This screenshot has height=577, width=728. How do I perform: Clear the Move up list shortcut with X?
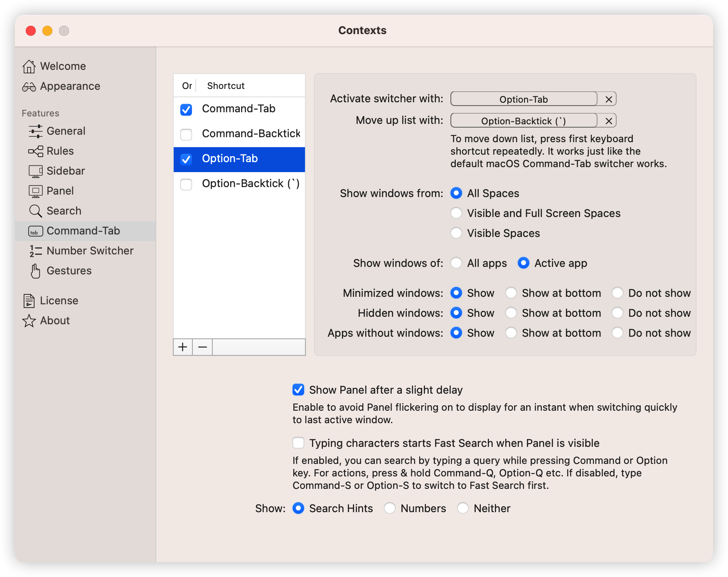pyautogui.click(x=608, y=121)
